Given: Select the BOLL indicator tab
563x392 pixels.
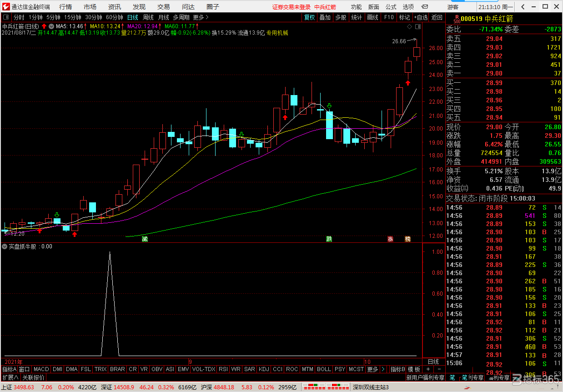Looking at the screenshot, I should (x=324, y=369).
